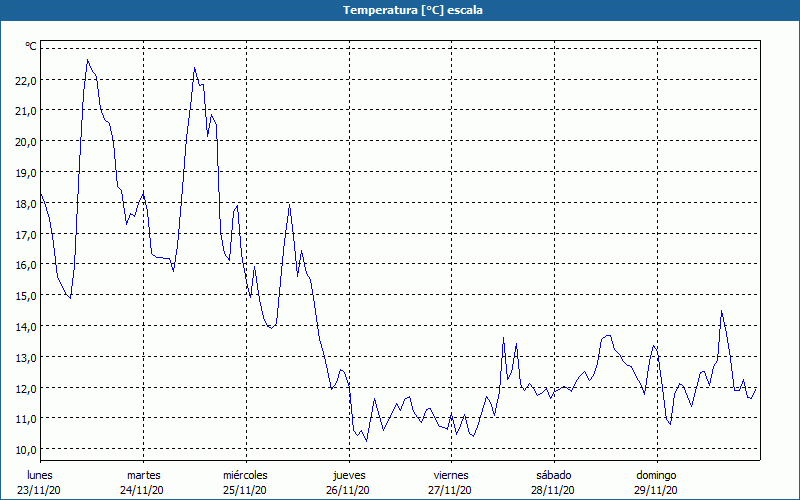Click the 16,0 axis value
The height and width of the screenshot is (500, 800).
(26, 265)
